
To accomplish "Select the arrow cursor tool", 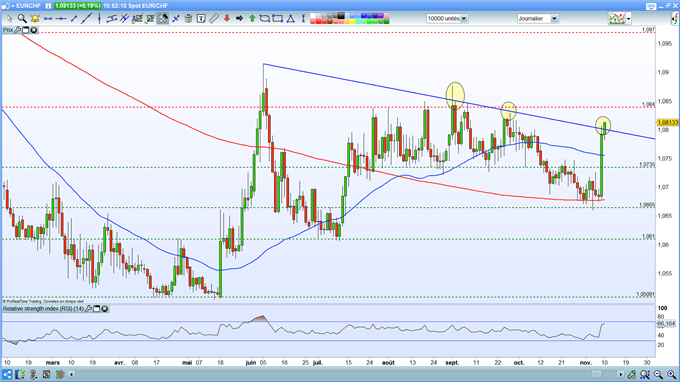I will point(9,18).
